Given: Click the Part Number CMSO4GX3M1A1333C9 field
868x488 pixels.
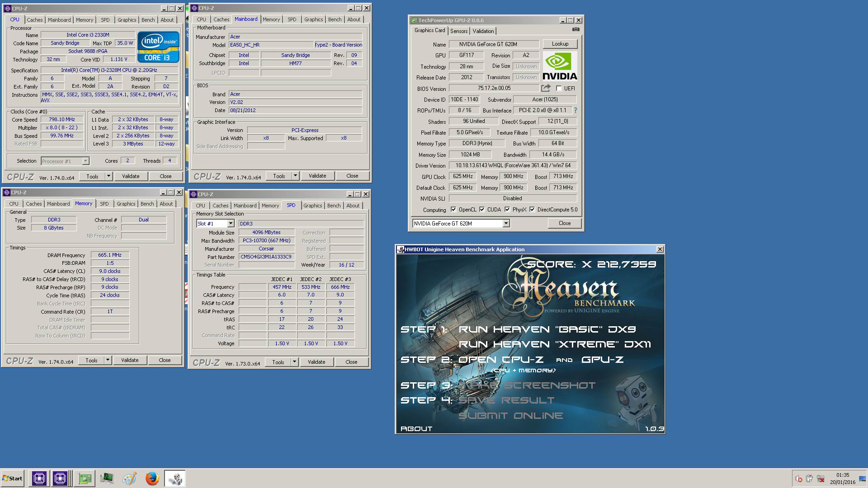Looking at the screenshot, I should [x=267, y=257].
